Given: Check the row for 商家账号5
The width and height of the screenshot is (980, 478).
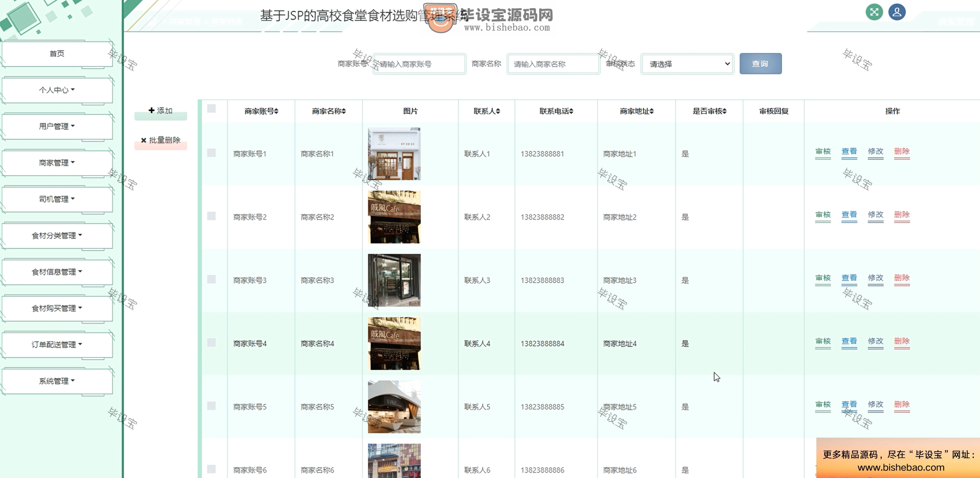Looking at the screenshot, I should pyautogui.click(x=211, y=406).
